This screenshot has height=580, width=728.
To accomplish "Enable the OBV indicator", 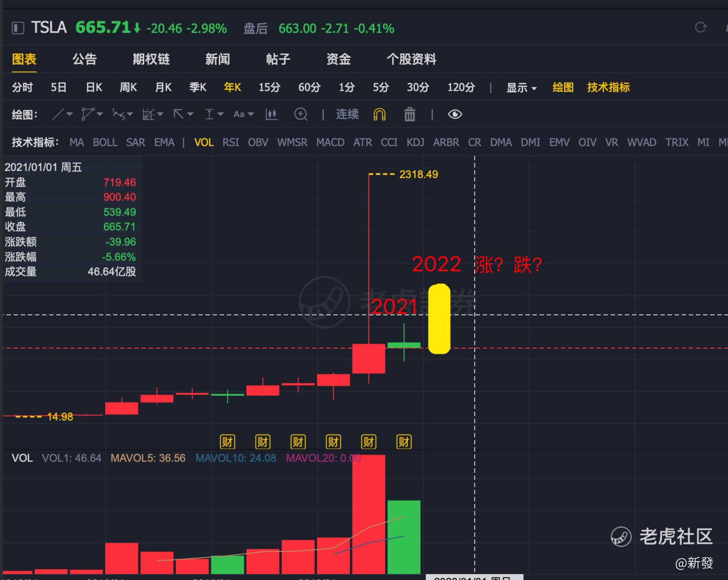I will click(x=258, y=142).
